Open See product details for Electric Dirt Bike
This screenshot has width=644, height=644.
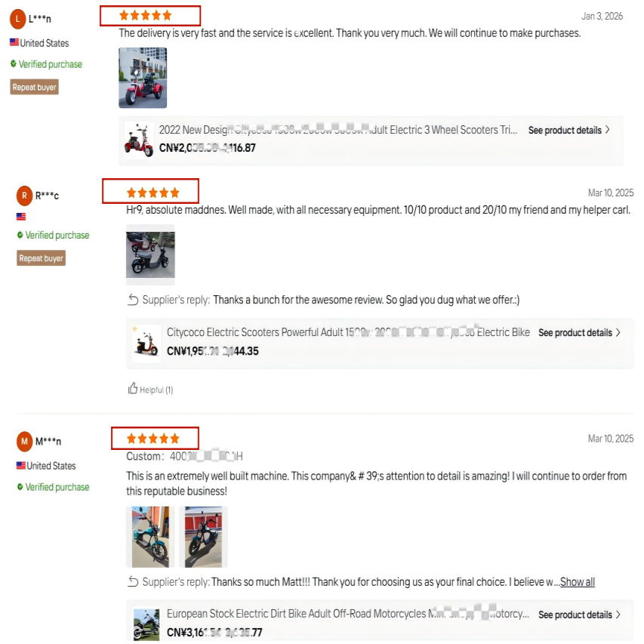pos(579,615)
